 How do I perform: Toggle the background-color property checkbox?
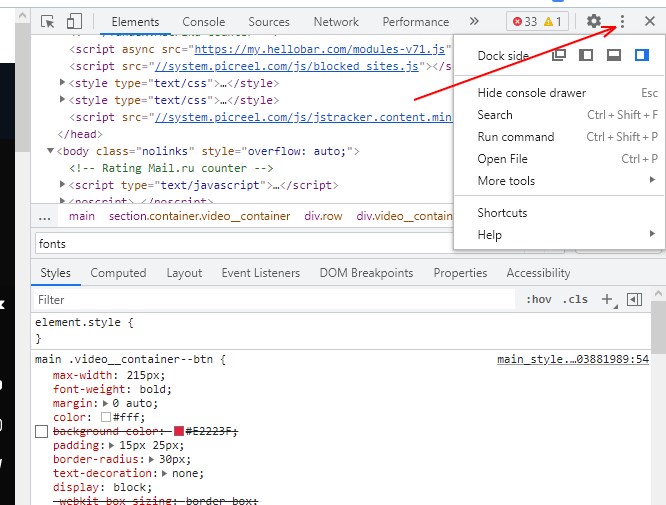pos(41,431)
